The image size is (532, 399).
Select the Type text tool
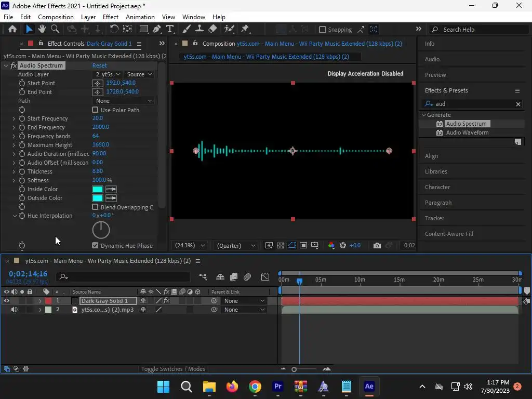tap(170, 29)
